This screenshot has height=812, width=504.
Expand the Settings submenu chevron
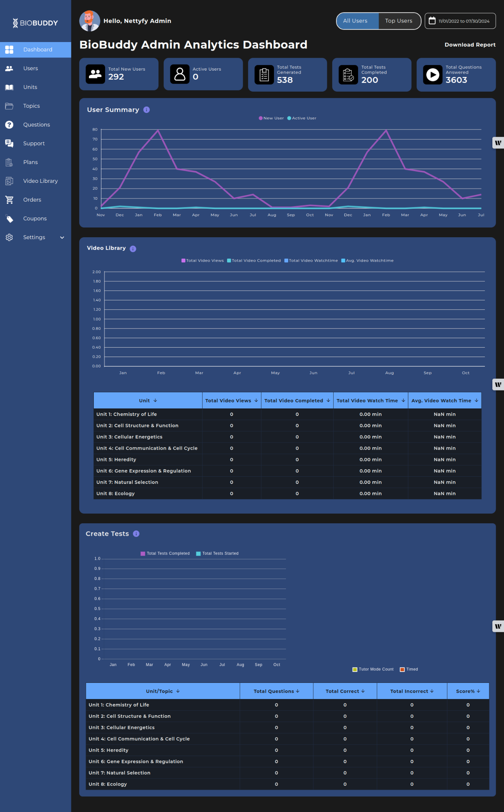62,237
